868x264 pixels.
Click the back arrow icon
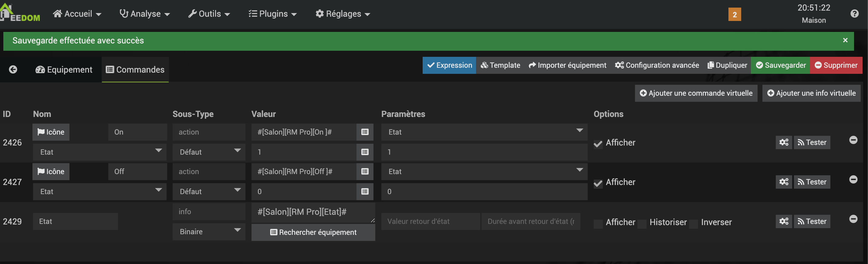click(13, 70)
